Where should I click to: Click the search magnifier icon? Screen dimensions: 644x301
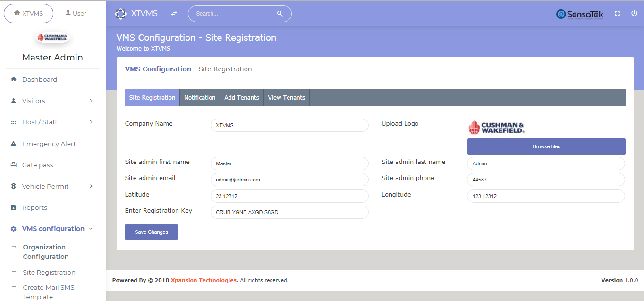point(280,14)
